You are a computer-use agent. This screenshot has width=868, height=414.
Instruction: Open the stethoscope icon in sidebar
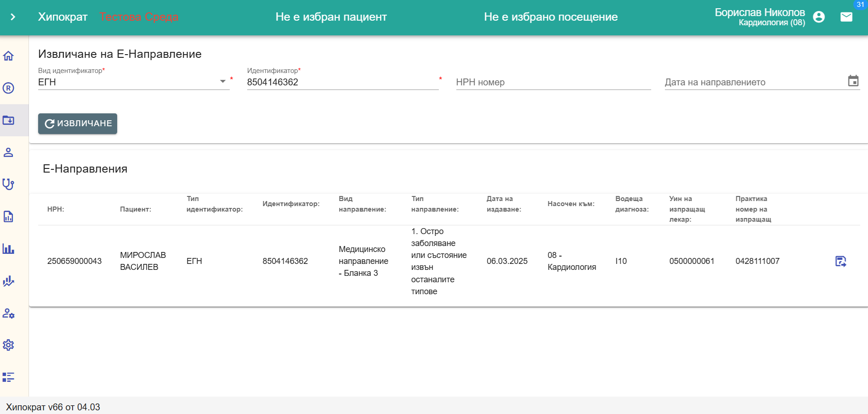pos(8,185)
